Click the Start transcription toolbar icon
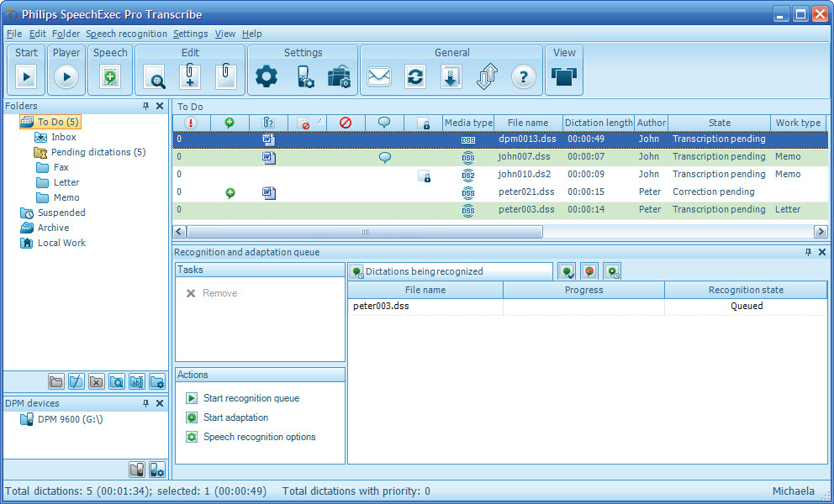This screenshot has height=504, width=834. pos(26,76)
